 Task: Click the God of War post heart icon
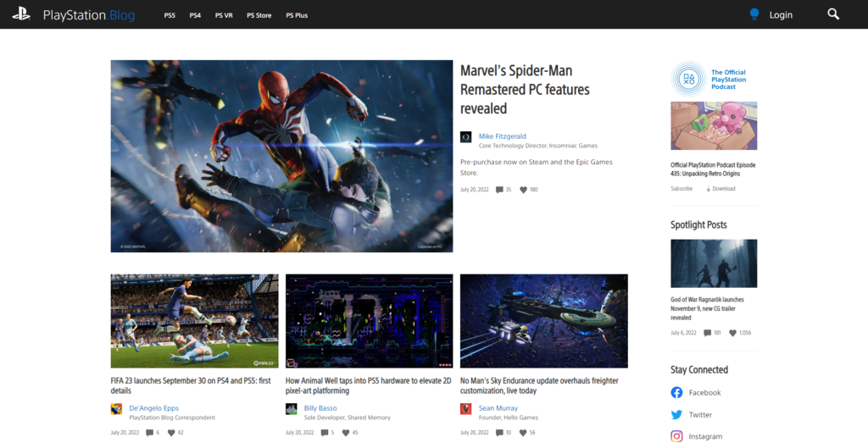[x=732, y=333]
